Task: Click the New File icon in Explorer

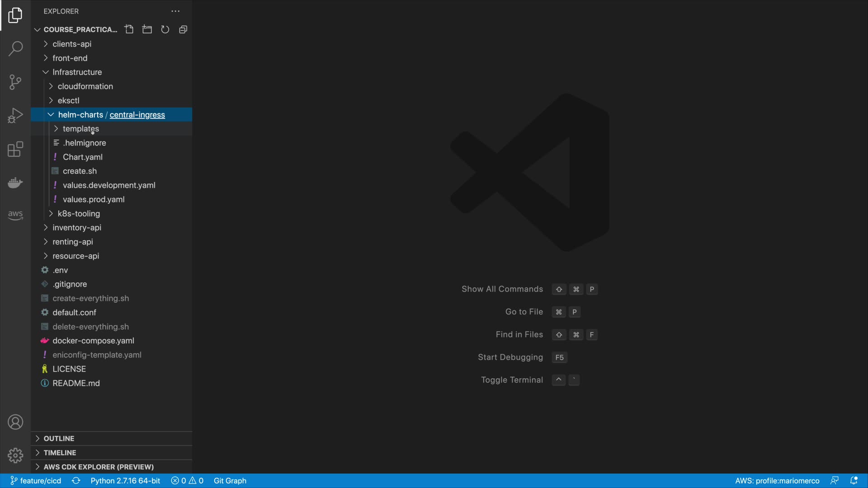Action: (129, 29)
